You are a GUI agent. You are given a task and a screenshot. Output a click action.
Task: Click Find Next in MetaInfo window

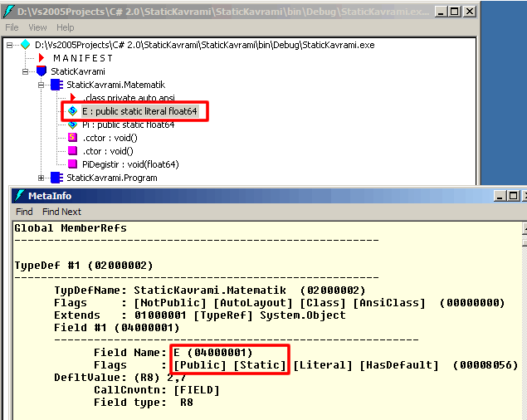[62, 212]
